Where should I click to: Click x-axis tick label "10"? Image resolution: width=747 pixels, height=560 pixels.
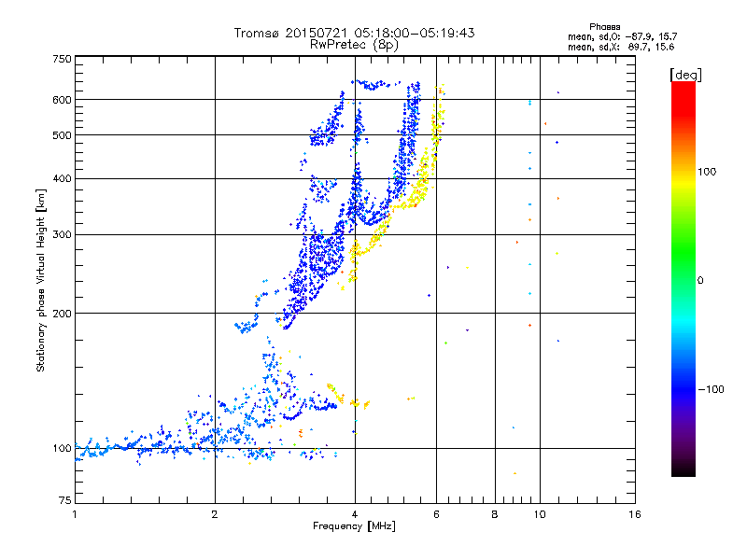click(x=540, y=514)
